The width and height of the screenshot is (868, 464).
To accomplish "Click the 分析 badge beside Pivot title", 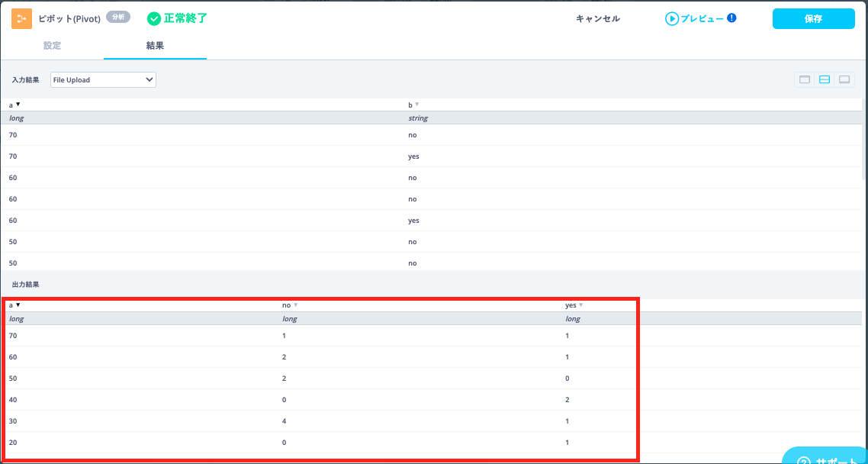I will 117,17.
